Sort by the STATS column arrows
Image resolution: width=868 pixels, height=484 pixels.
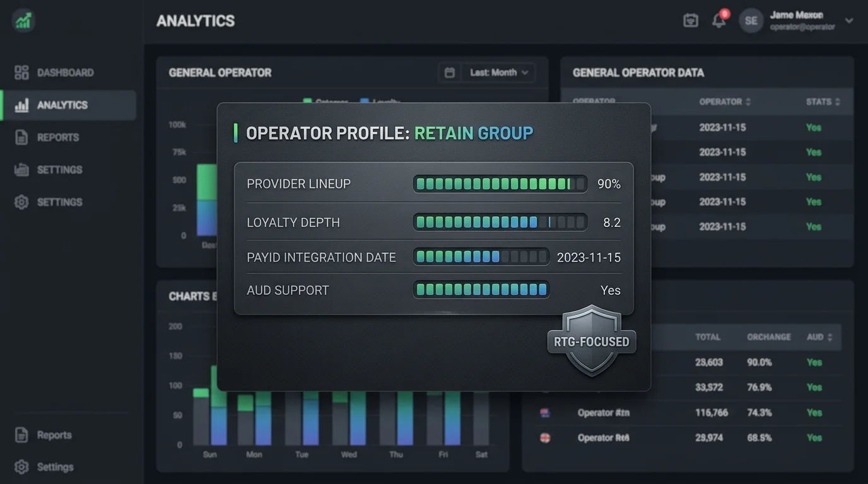(x=837, y=101)
